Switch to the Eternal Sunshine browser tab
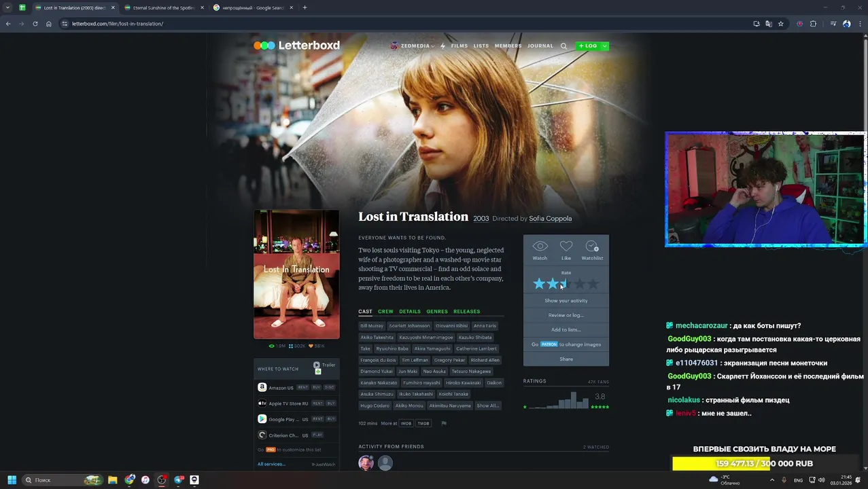The width and height of the screenshot is (868, 489). pos(163,7)
